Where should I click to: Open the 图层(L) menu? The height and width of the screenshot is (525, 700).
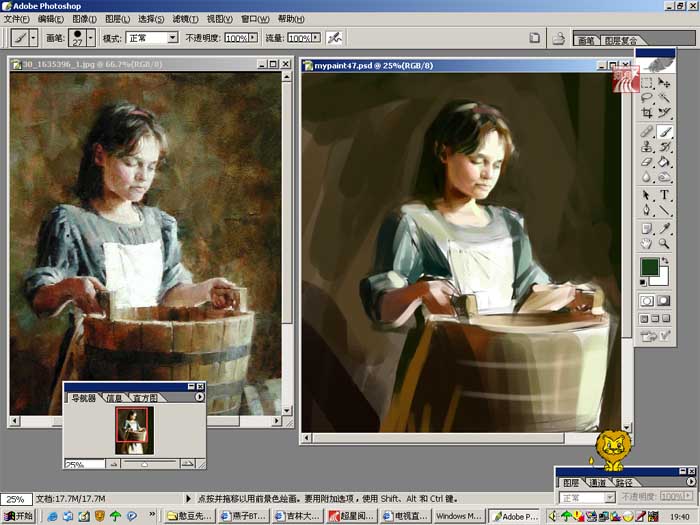coord(117,19)
